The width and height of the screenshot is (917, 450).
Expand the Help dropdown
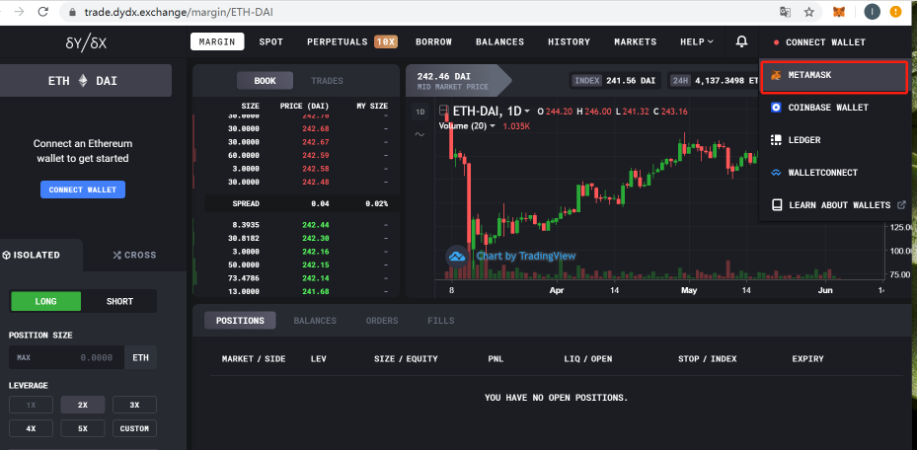coord(697,42)
